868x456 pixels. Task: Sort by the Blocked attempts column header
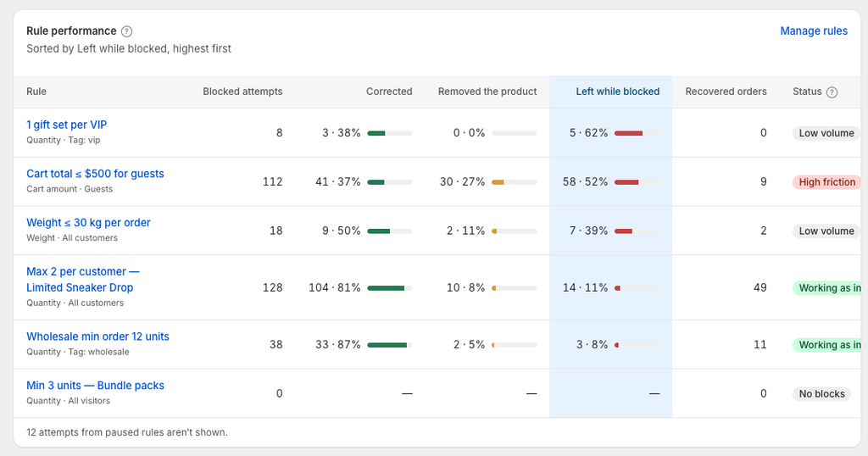[242, 92]
